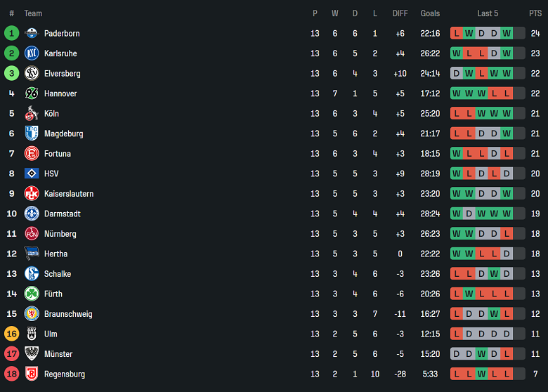Screen dimensions: 548x392
Task: Click the Darmstadt team name
Action: (62, 214)
